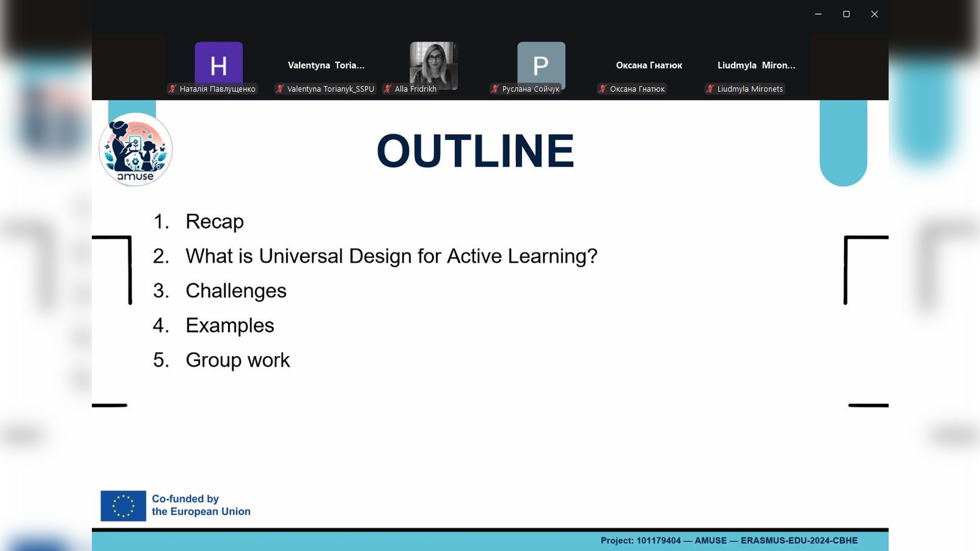Click muted mic icon beside Руслана Сойчук

click(495, 89)
